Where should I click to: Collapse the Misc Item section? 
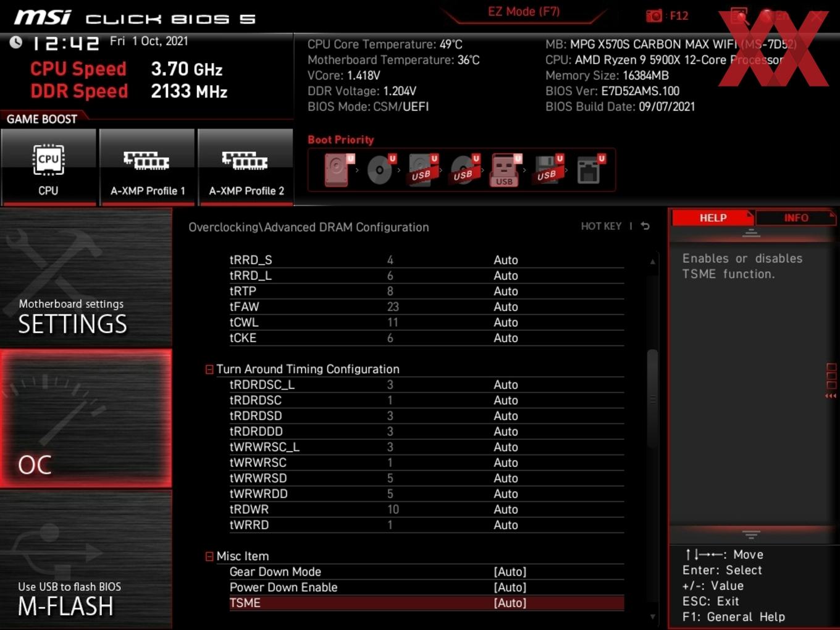pos(209,556)
